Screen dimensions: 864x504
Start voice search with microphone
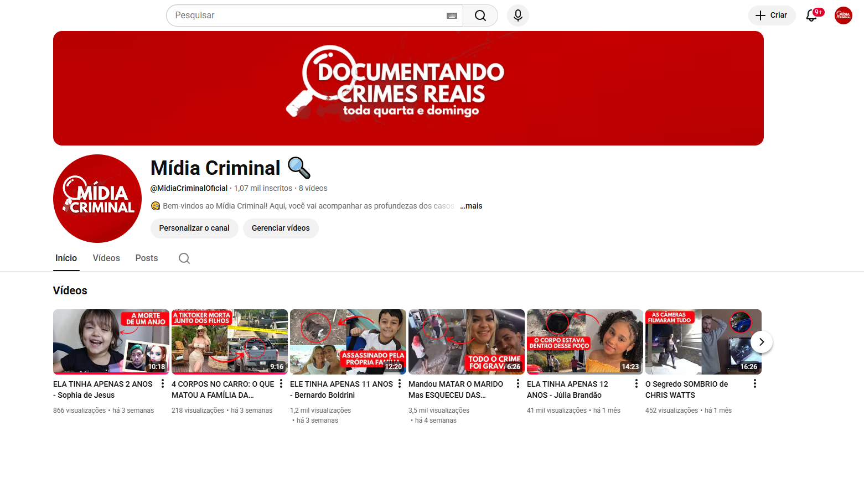pyautogui.click(x=518, y=15)
